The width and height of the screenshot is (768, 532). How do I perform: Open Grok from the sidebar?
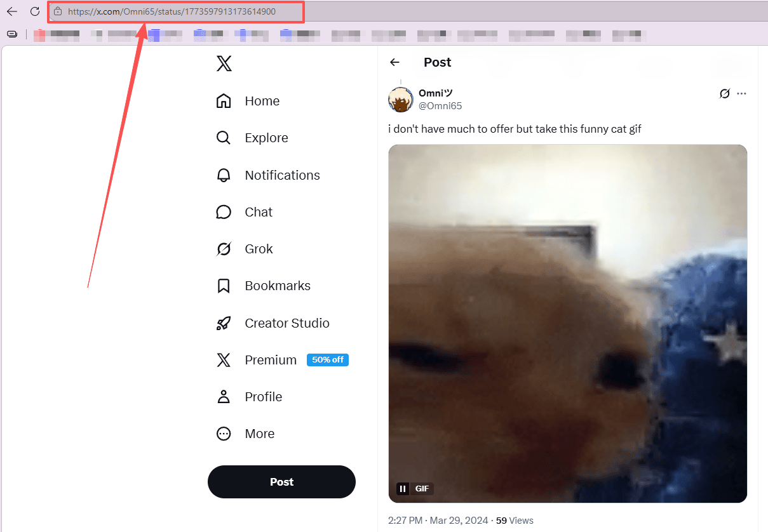245,249
